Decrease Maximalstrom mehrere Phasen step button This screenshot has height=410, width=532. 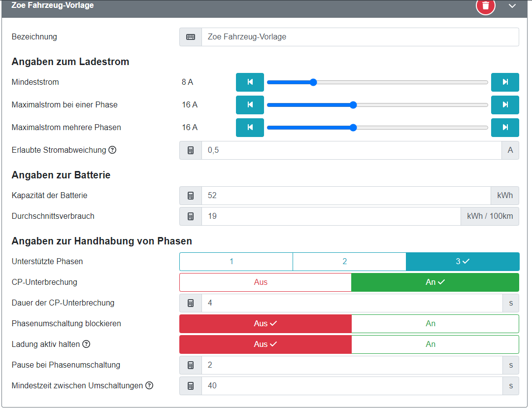[x=250, y=128]
